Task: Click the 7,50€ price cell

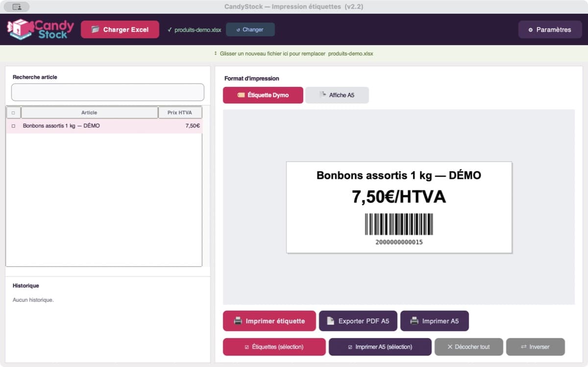Action: coord(193,126)
